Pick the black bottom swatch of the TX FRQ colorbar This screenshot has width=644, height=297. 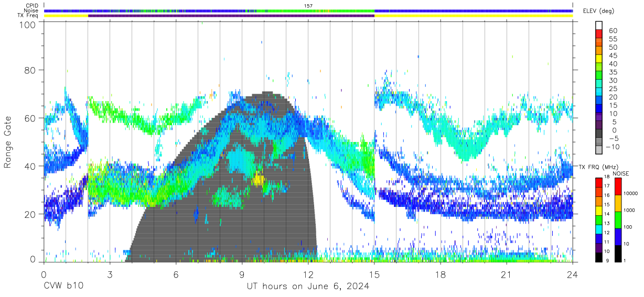pos(599,256)
